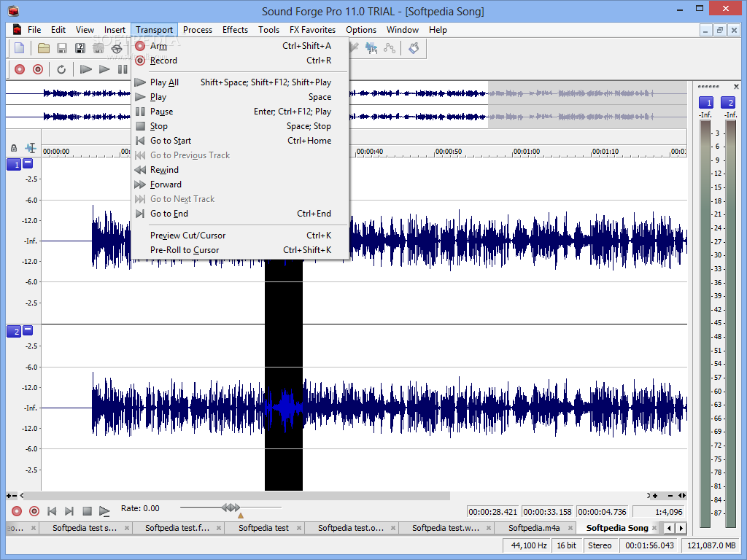Select the envelope tool icon with connected points
The height and width of the screenshot is (560, 747).
pyautogui.click(x=390, y=48)
